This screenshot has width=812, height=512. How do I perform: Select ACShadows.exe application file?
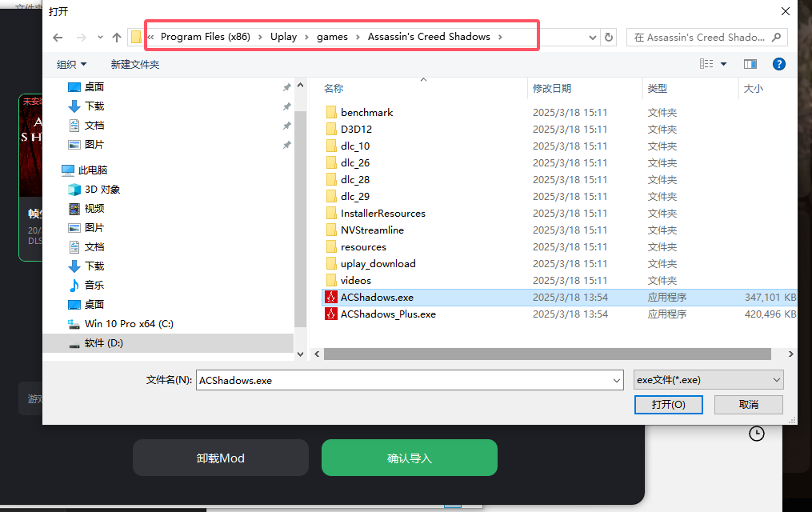(x=377, y=297)
